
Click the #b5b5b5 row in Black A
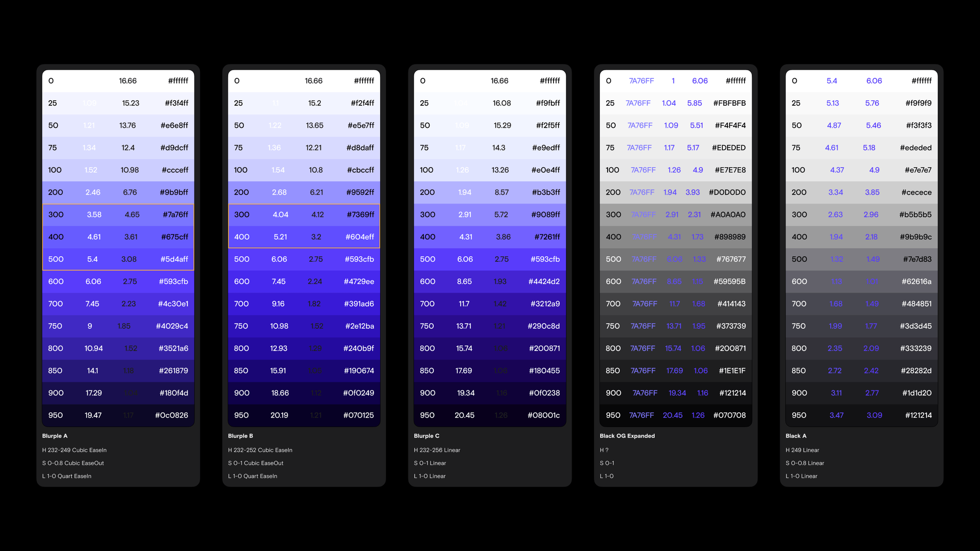[x=862, y=215]
